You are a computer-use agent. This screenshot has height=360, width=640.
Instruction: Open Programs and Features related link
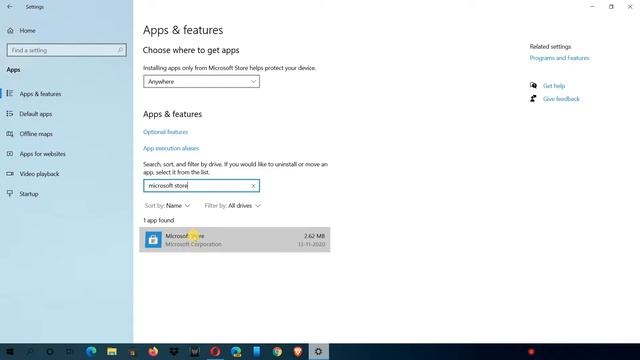(x=559, y=58)
